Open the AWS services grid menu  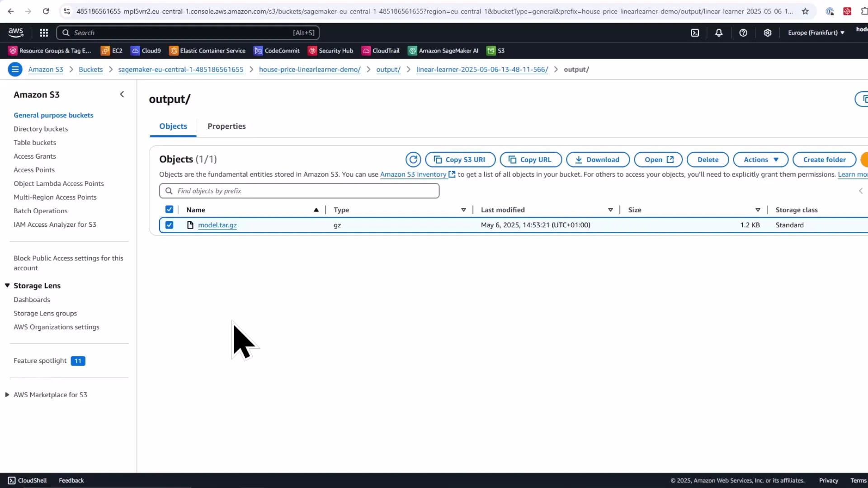43,33
